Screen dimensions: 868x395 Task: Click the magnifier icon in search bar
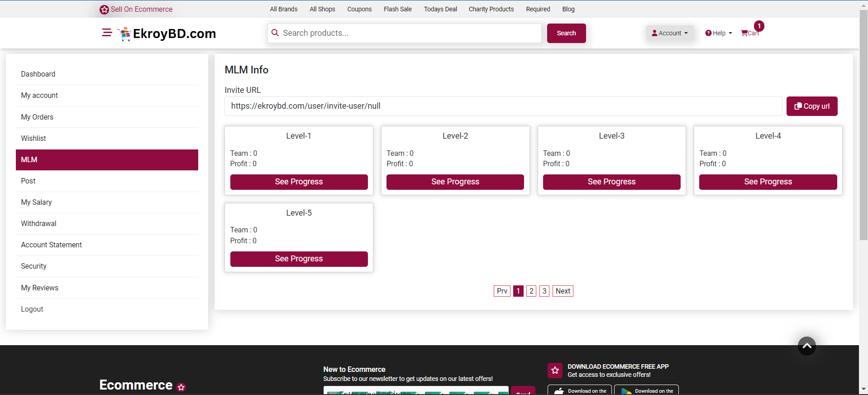coord(275,33)
